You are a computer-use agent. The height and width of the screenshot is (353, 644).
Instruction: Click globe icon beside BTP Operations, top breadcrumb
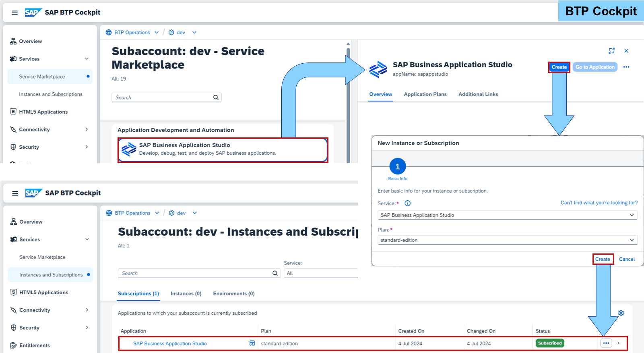click(109, 32)
